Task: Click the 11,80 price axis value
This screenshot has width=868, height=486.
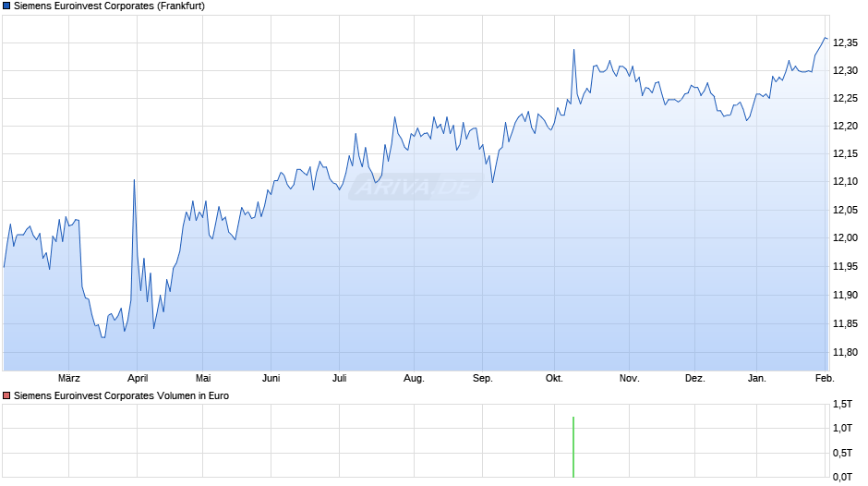Action: [845, 352]
